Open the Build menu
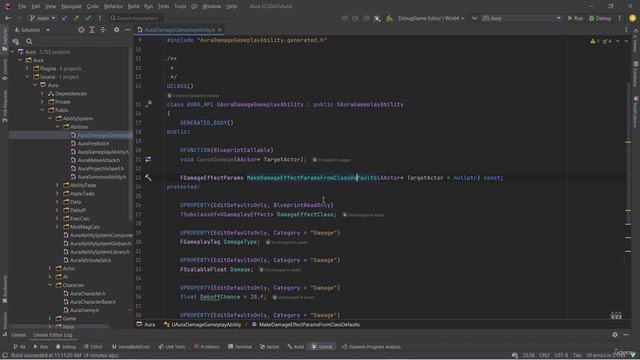Screen dimensions: 640x360 (133, 7)
